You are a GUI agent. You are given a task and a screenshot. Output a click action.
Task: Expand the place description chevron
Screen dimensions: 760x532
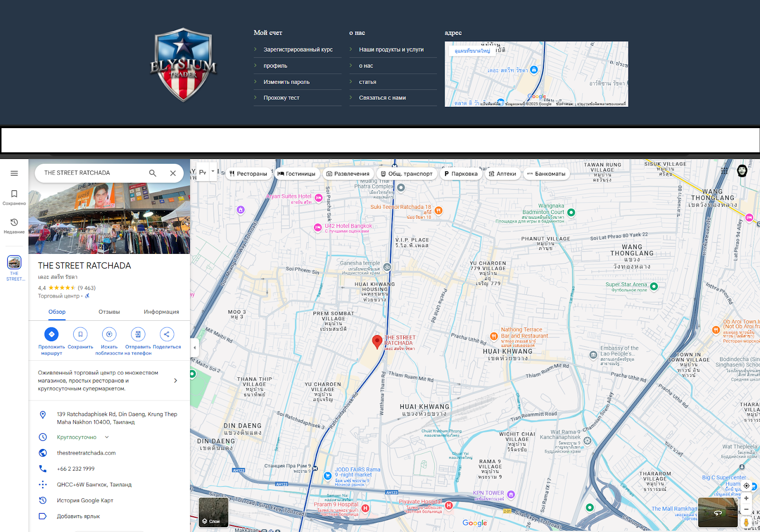click(175, 381)
